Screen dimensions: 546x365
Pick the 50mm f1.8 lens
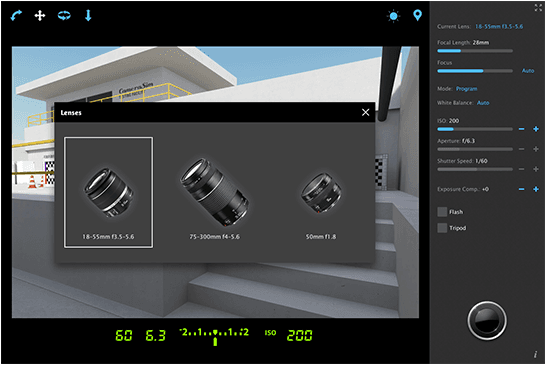click(x=321, y=205)
